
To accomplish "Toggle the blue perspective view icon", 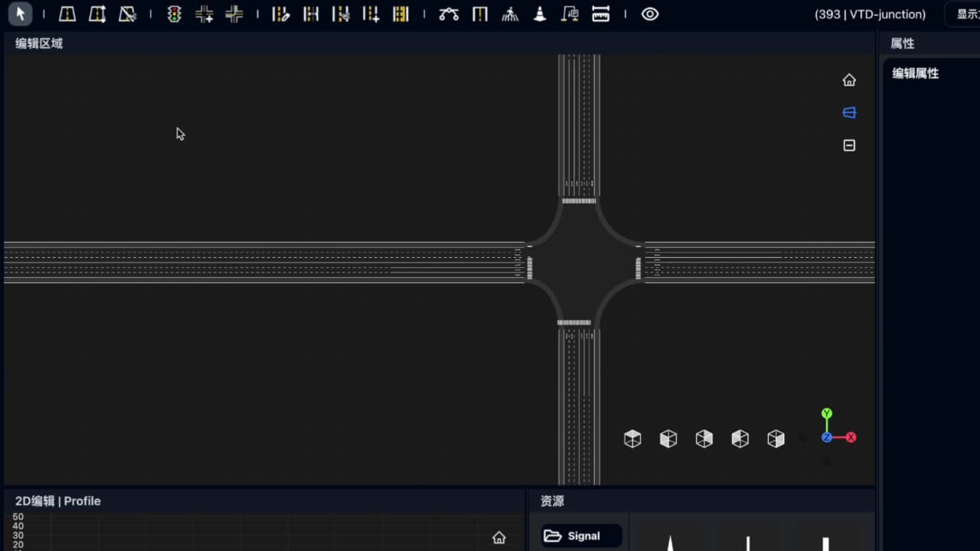I will coord(849,112).
